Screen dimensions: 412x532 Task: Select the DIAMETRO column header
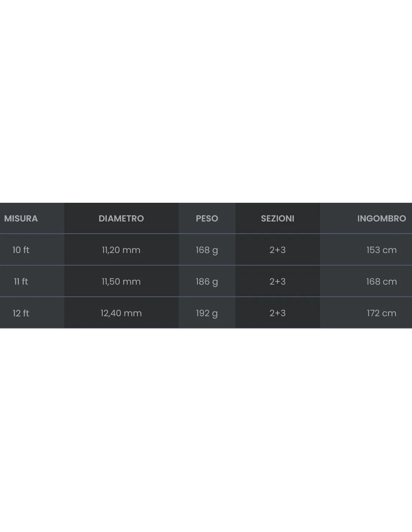pyautogui.click(x=121, y=218)
